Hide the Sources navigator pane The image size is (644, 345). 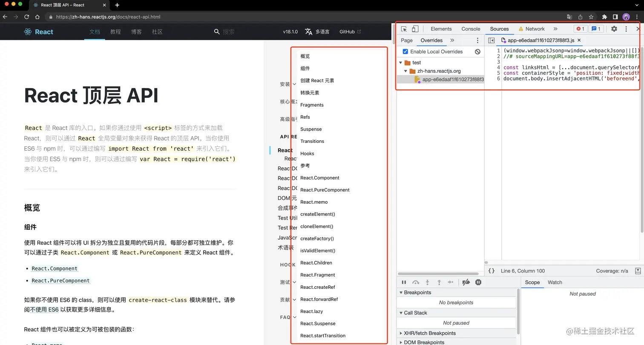click(x=491, y=40)
